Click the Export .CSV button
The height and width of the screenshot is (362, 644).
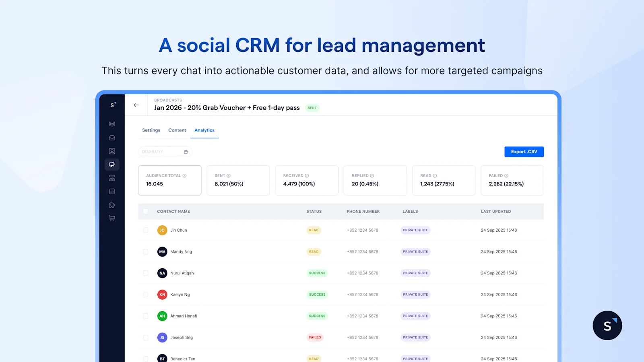tap(524, 152)
